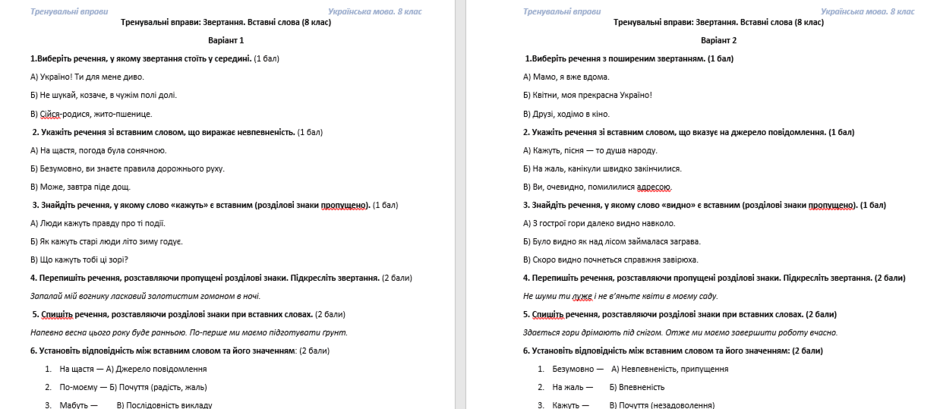
Task: Click question 3 about the word «видно»
Action: click(704, 205)
